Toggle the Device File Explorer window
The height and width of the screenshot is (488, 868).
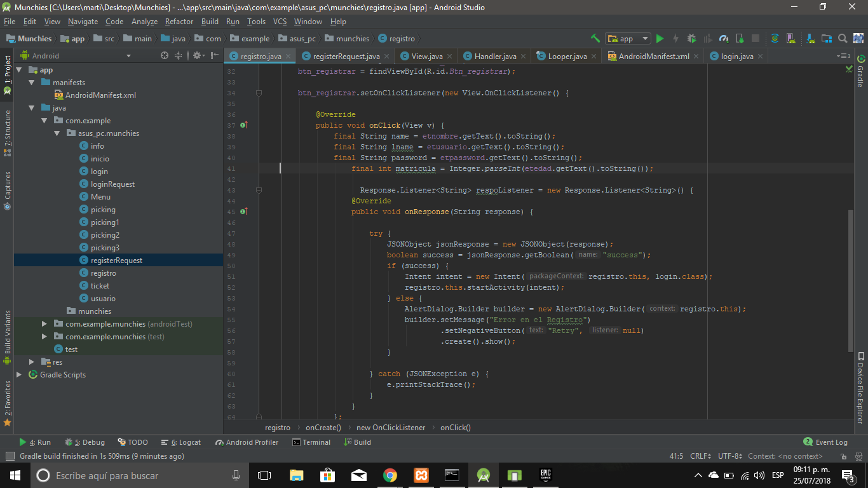click(x=860, y=388)
